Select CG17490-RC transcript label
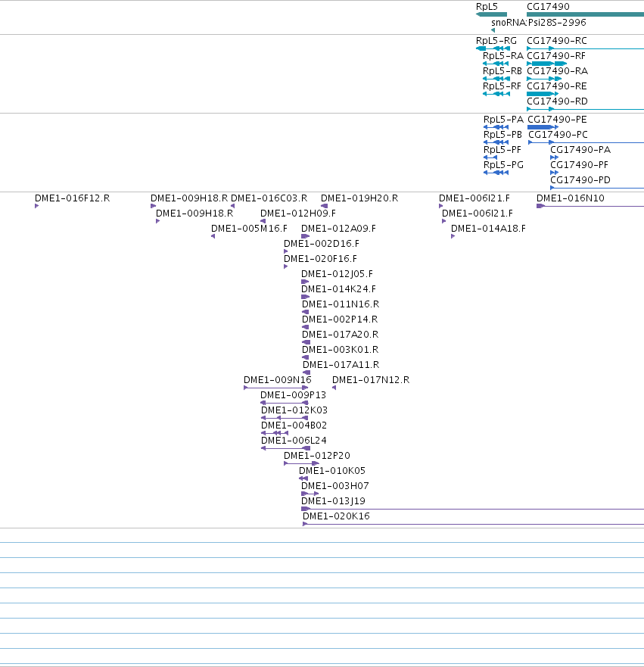This screenshot has width=644, height=667. pyautogui.click(x=557, y=41)
